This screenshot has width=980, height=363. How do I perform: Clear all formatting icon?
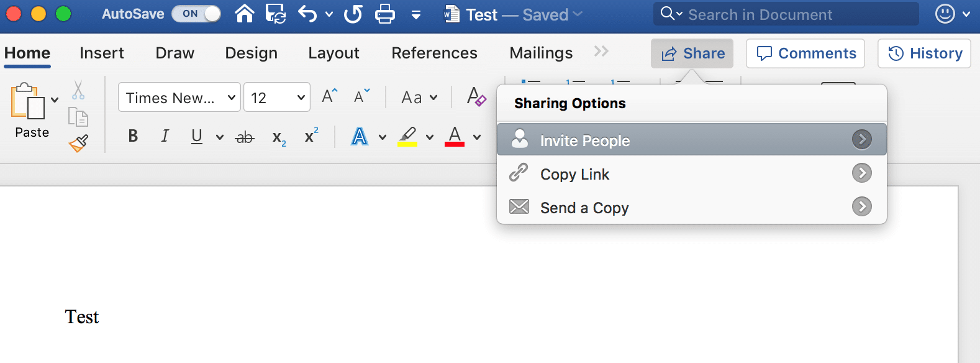click(x=476, y=97)
